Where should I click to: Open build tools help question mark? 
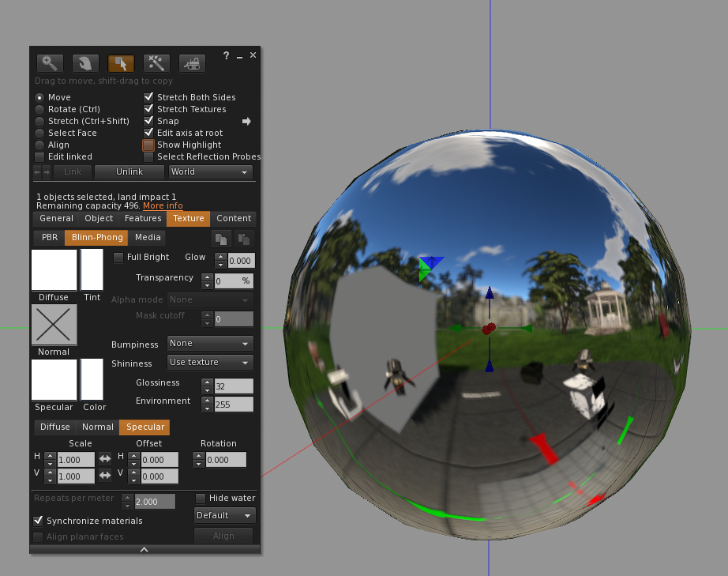(x=226, y=56)
